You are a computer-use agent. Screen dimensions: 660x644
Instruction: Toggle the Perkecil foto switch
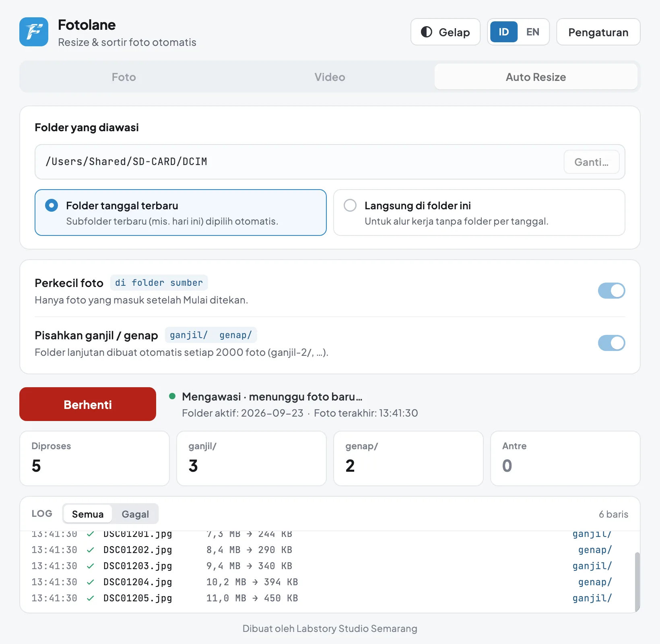point(611,291)
